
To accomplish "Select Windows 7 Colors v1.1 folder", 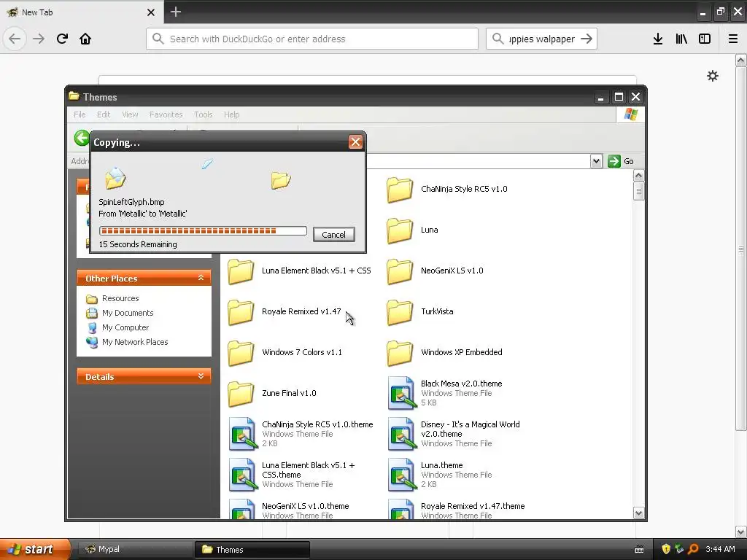I will click(285, 352).
